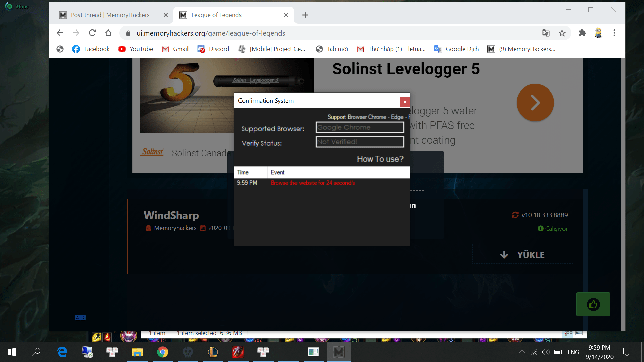Screen dimensions: 644x362
Task: Switch to Google Chrome on the taskbar
Action: coord(162,352)
